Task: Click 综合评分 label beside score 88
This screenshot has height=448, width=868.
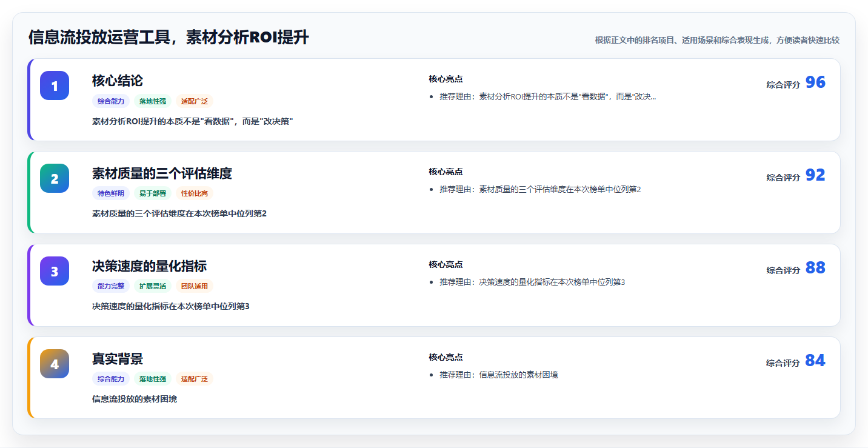Action: (783, 270)
